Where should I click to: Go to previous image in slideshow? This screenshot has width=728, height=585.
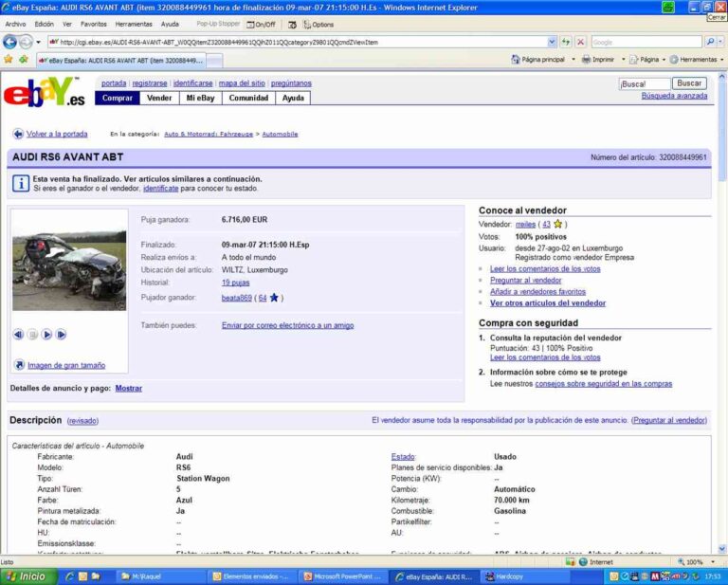point(18,334)
